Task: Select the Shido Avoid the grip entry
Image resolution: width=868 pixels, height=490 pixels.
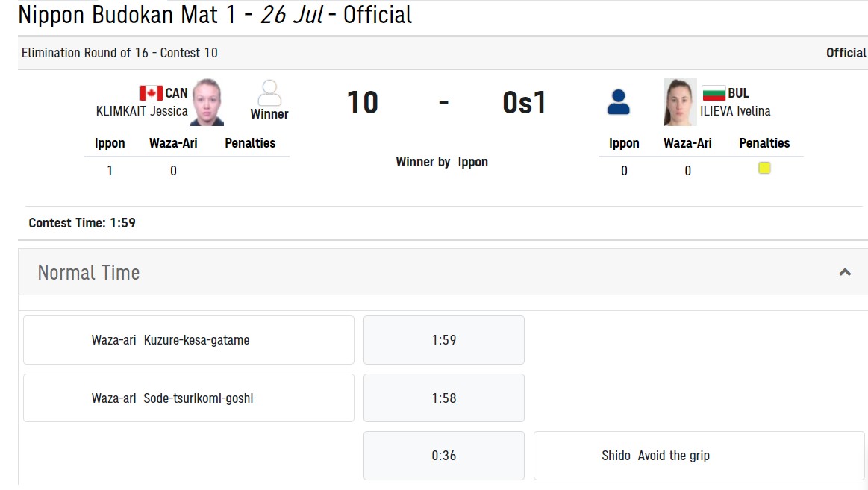Action: [699, 456]
